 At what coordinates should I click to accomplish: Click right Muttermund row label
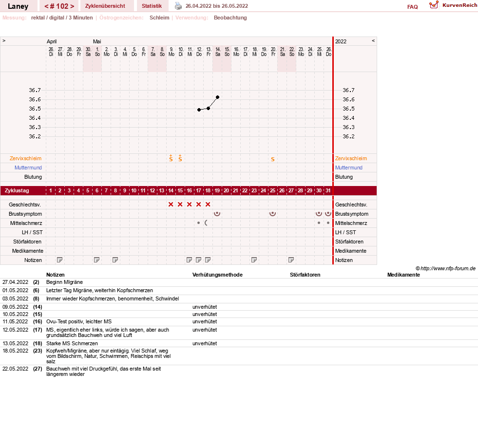coord(349,168)
